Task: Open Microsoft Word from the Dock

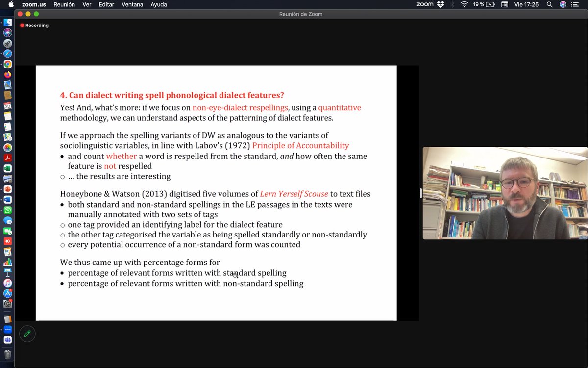Action: (x=7, y=200)
